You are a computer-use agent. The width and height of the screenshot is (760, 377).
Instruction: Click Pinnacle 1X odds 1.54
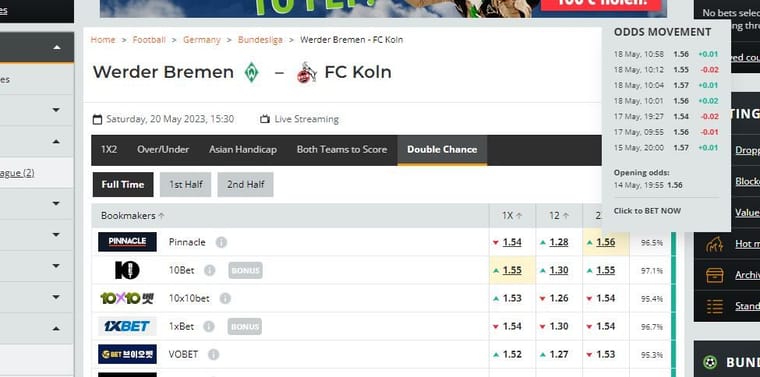(512, 242)
